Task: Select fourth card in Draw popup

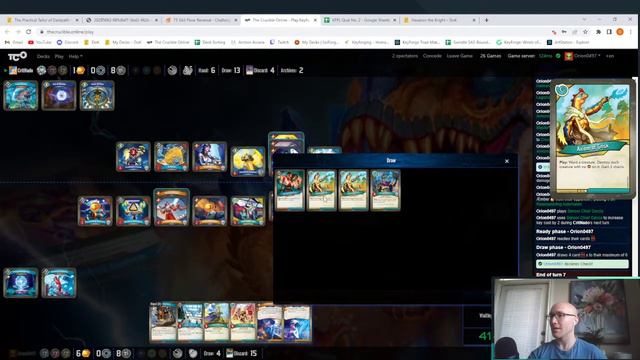Action: coord(385,190)
